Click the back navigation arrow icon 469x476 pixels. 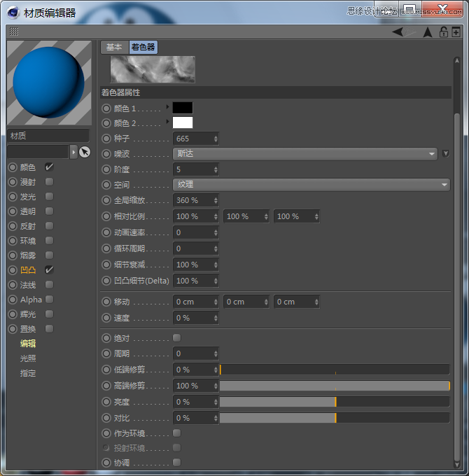(398, 31)
